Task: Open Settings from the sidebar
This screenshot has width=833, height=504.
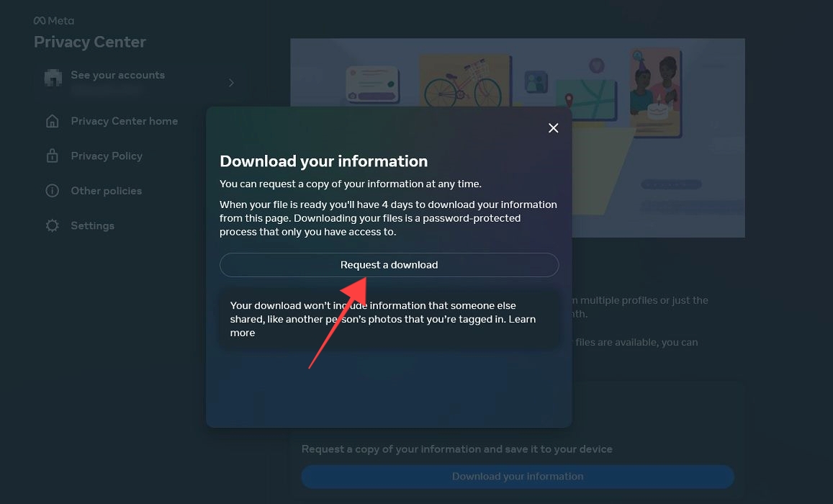Action: pyautogui.click(x=92, y=225)
